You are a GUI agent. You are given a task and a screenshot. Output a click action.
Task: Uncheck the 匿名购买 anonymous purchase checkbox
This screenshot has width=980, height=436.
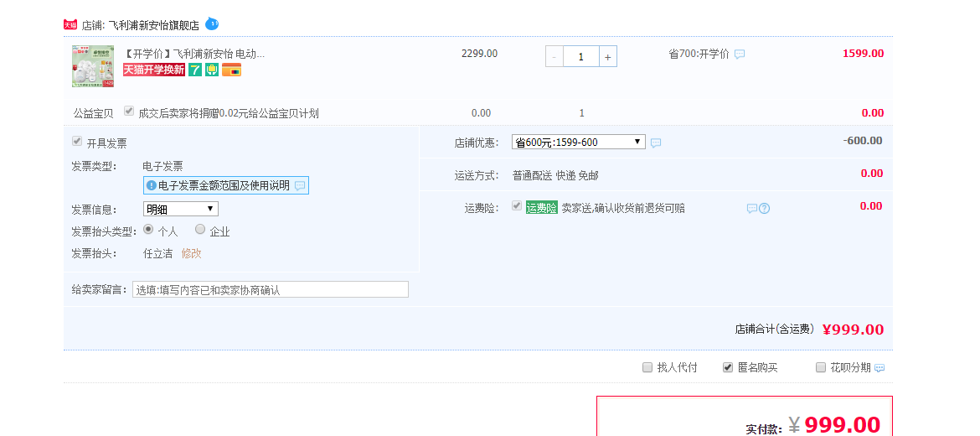pyautogui.click(x=728, y=367)
